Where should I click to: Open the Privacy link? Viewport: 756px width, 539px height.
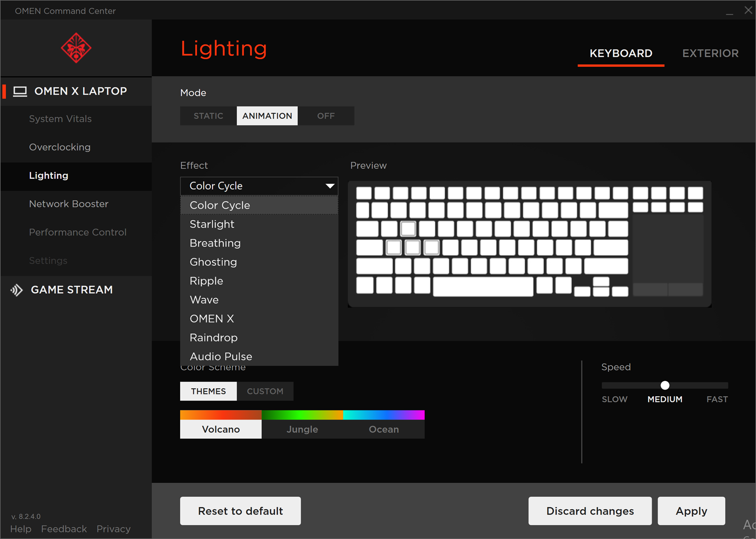coord(113,529)
